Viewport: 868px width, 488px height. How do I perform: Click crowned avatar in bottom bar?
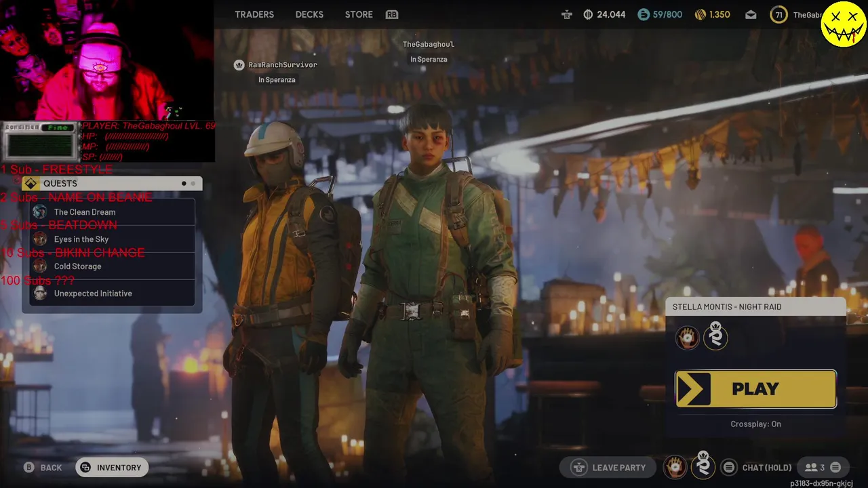pyautogui.click(x=703, y=466)
